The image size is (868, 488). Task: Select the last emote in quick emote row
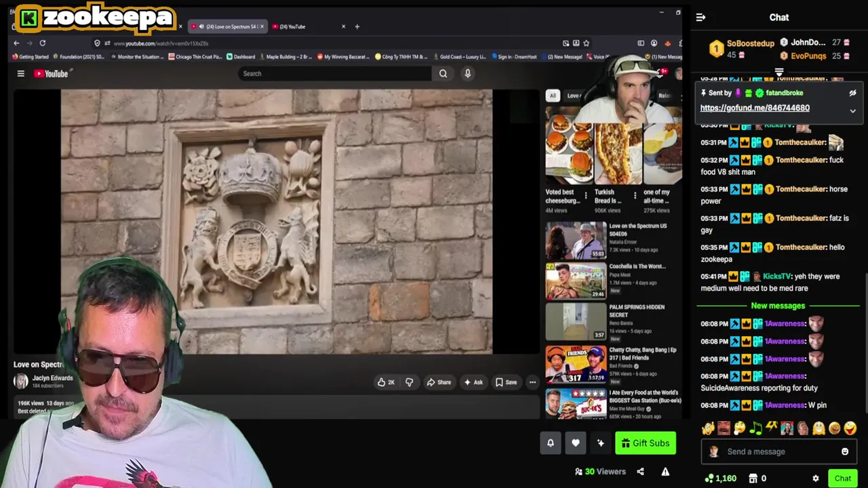[850, 428]
